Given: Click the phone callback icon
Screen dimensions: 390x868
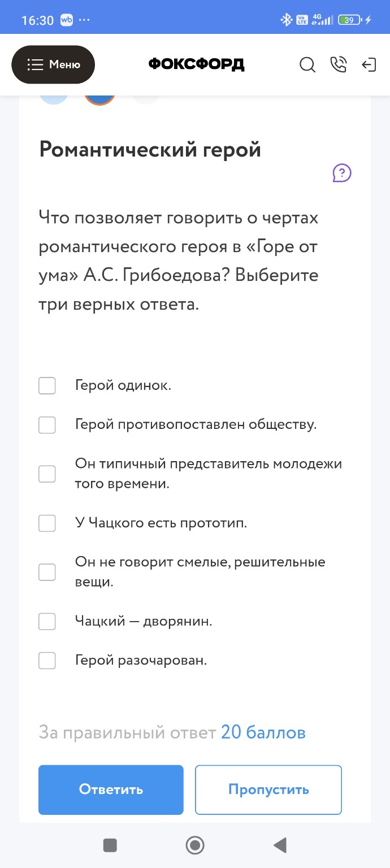Looking at the screenshot, I should tap(339, 65).
